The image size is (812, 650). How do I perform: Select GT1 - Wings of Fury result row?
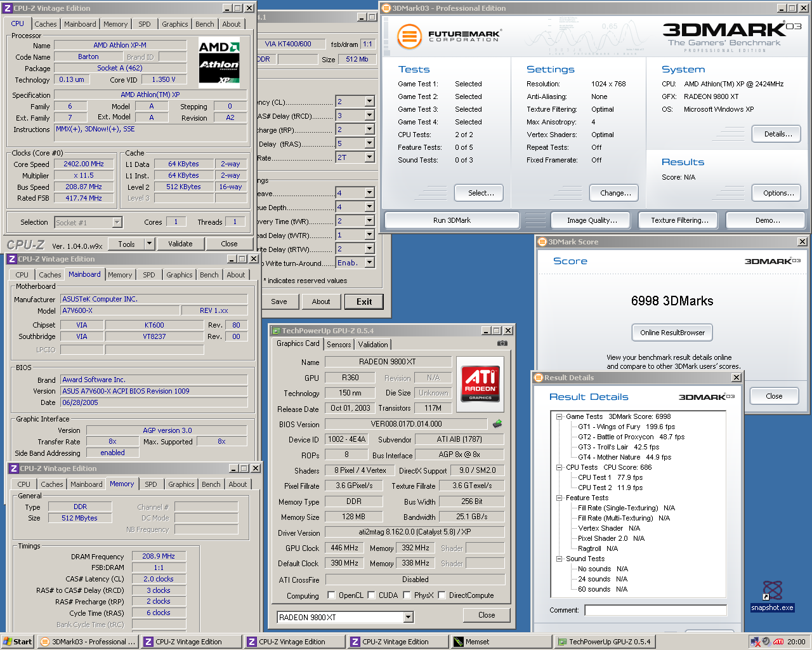(x=626, y=427)
